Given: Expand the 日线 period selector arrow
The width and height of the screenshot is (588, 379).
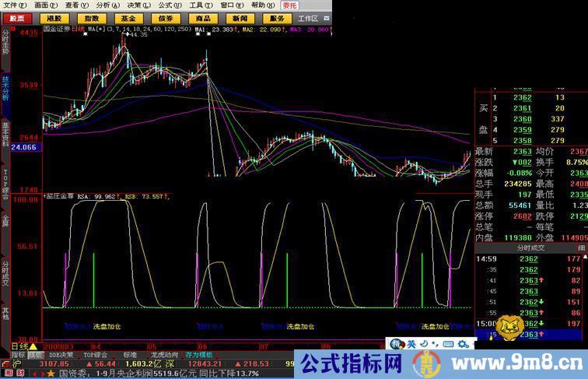Looking at the screenshot, I should [33, 346].
